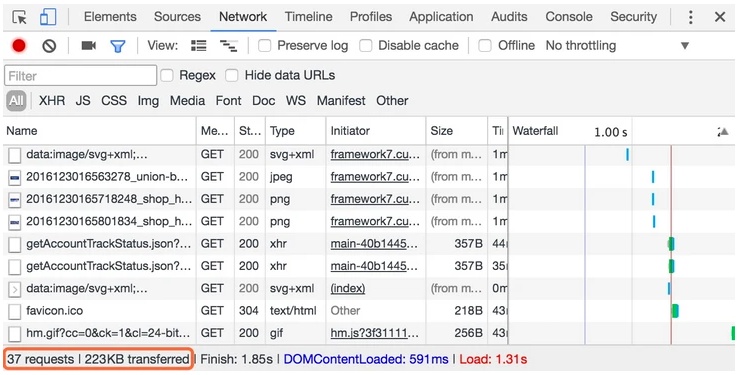738x375 pixels.
Task: Filter requests by Manifest
Action: [341, 101]
